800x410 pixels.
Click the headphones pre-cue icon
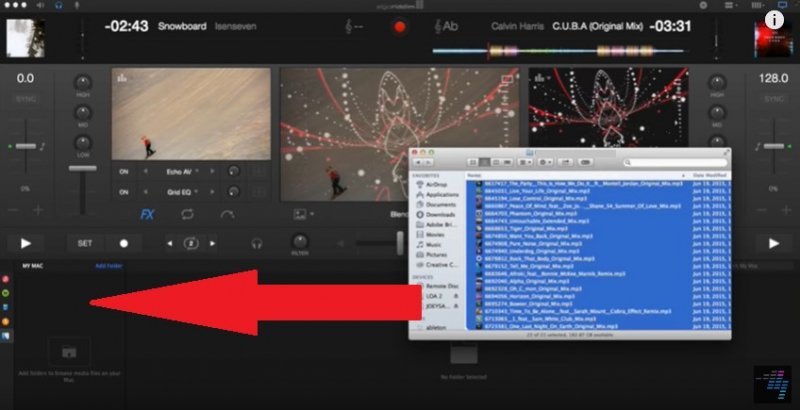(257, 242)
